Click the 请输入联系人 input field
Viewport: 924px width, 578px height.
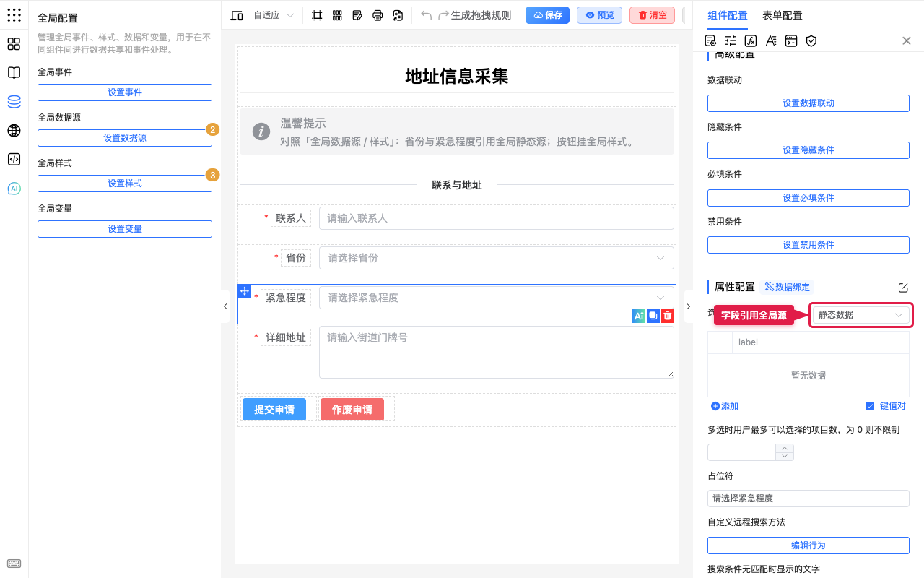click(x=497, y=218)
